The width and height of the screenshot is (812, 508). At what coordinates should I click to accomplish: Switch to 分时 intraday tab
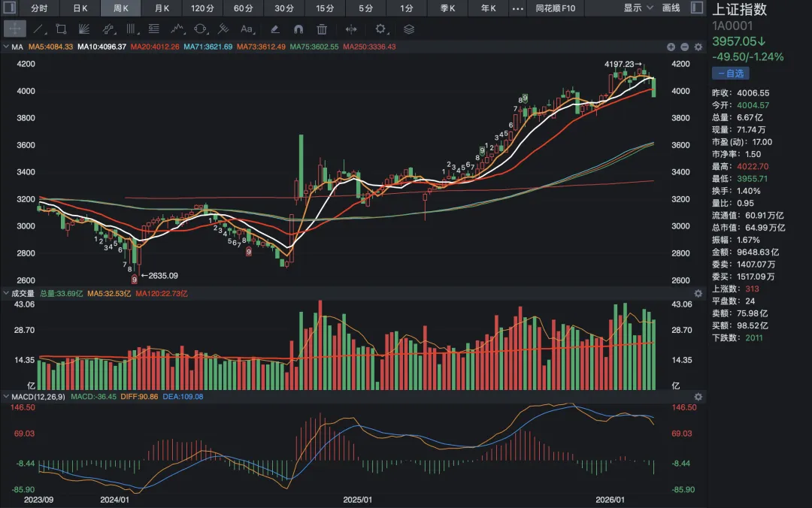click(39, 8)
